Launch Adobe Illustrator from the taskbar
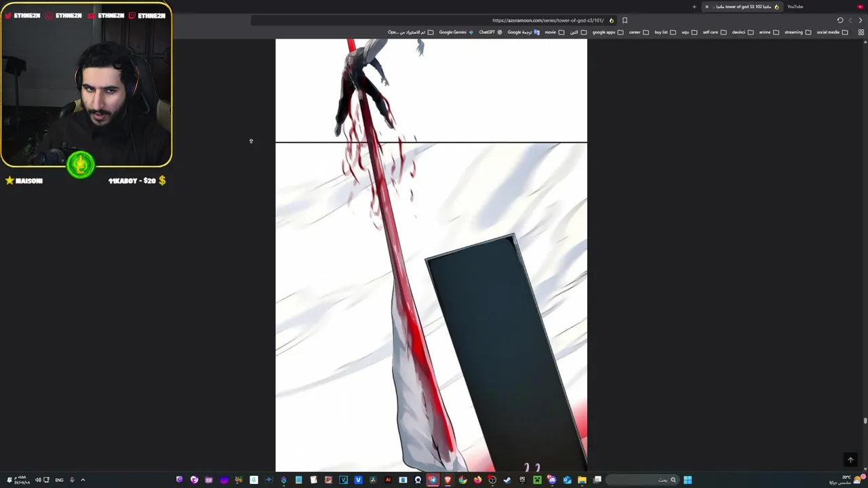The width and height of the screenshot is (868, 488). click(388, 480)
